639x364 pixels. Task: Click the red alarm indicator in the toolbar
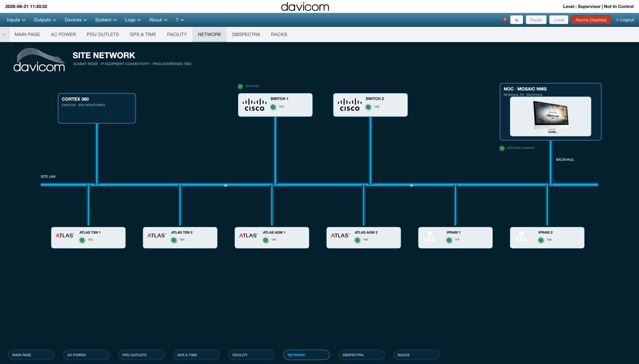click(505, 20)
